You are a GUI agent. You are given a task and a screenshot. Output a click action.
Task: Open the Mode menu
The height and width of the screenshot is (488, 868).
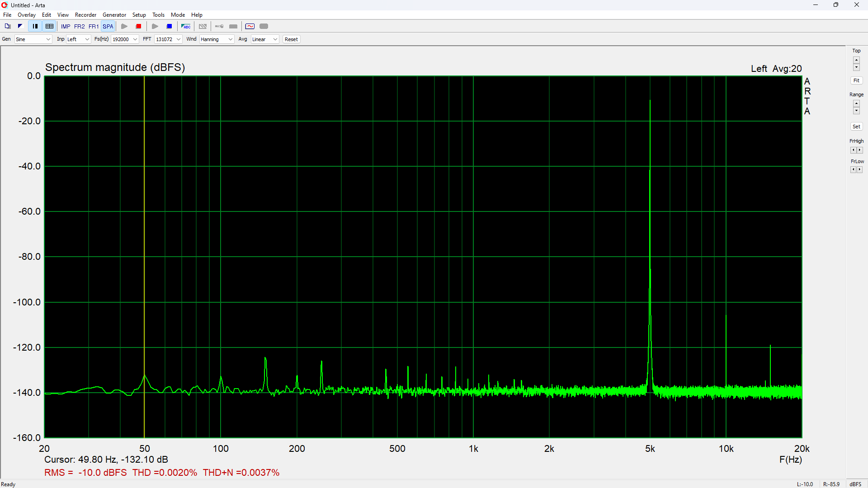click(x=178, y=15)
